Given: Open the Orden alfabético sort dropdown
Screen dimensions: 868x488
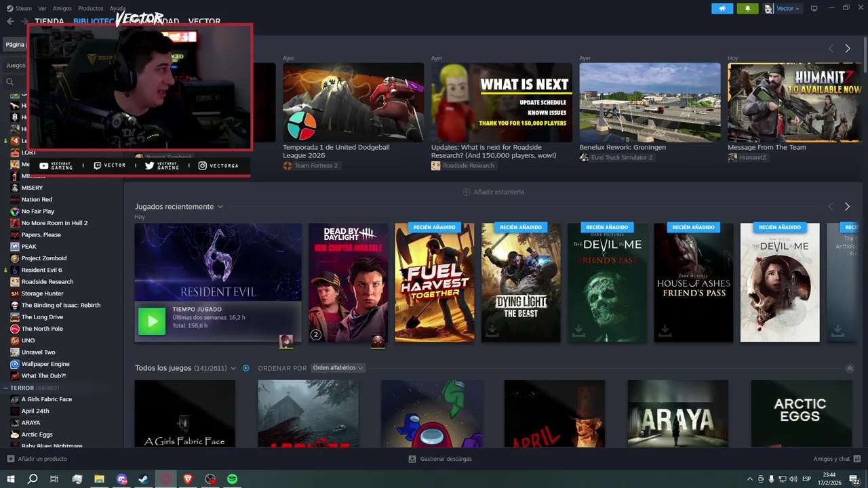Looking at the screenshot, I should [338, 368].
